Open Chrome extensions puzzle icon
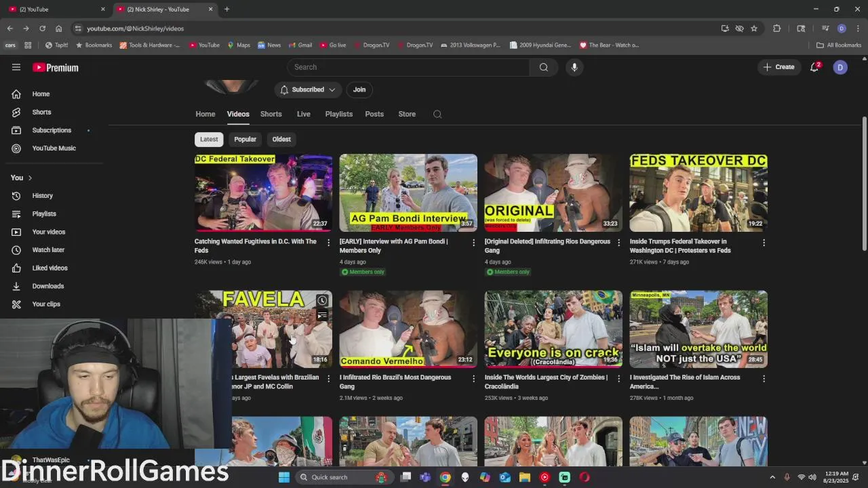The width and height of the screenshot is (868, 488). [777, 28]
